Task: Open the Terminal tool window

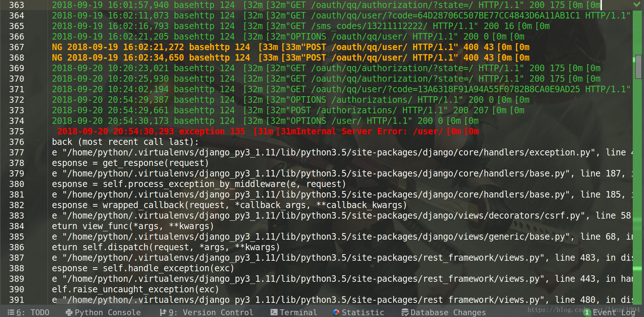Action: click(x=294, y=312)
